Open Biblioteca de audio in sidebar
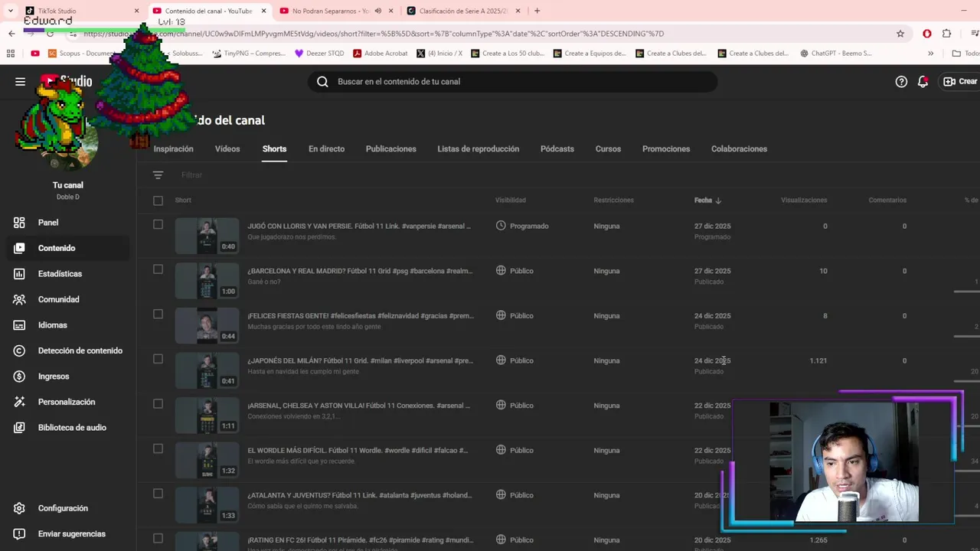This screenshot has height=551, width=980. [68, 428]
